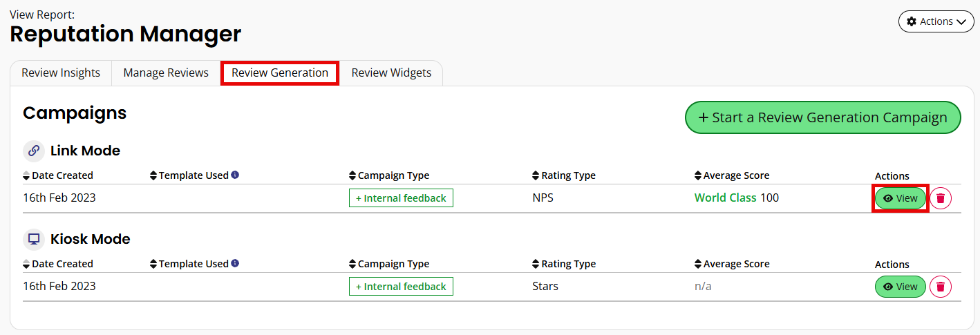Go to the Manage Reviews tab
This screenshot has height=335, width=980.
click(166, 73)
